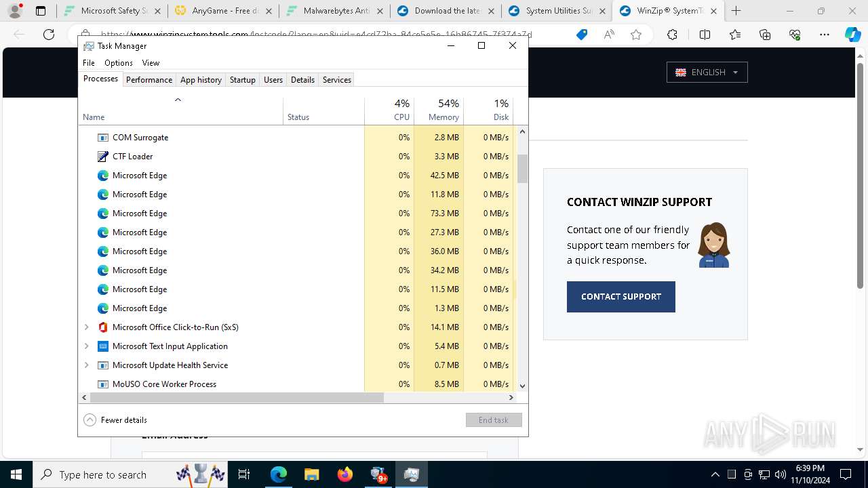Toggle Edge split screen icon

coord(705,35)
